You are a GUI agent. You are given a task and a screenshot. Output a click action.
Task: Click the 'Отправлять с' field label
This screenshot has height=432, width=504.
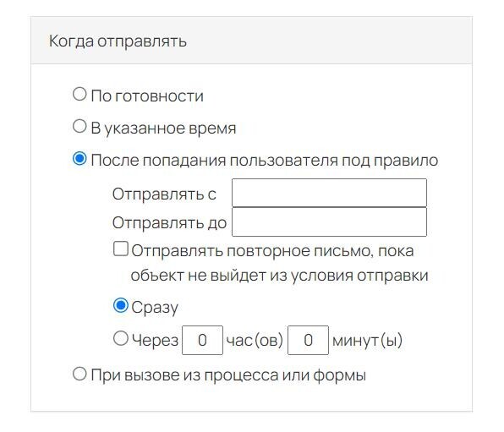coord(164,194)
